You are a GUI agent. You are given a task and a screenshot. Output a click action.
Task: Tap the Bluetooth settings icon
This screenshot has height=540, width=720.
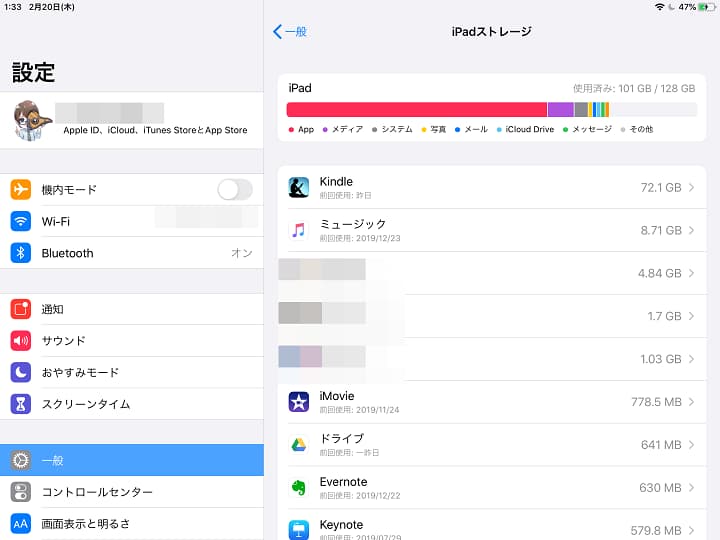[x=21, y=253]
